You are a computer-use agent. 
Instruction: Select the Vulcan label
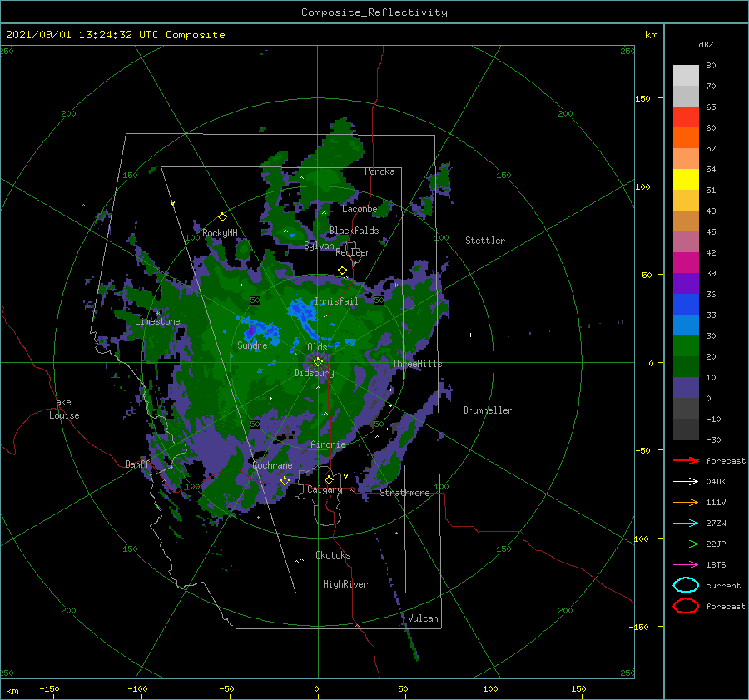coord(424,618)
